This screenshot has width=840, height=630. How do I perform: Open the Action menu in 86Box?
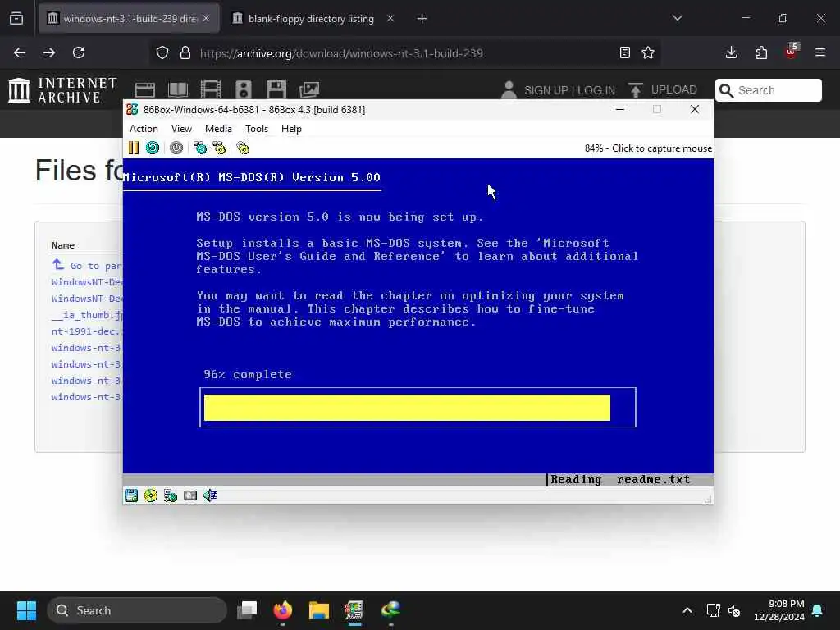pyautogui.click(x=144, y=129)
